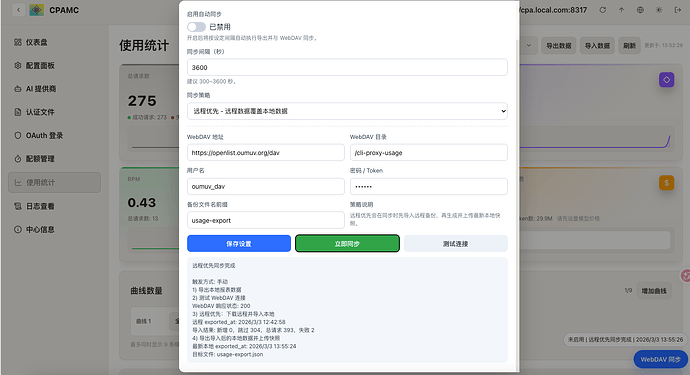Click the 配置面板 gear icon
The image size is (690, 375).
tap(18, 66)
